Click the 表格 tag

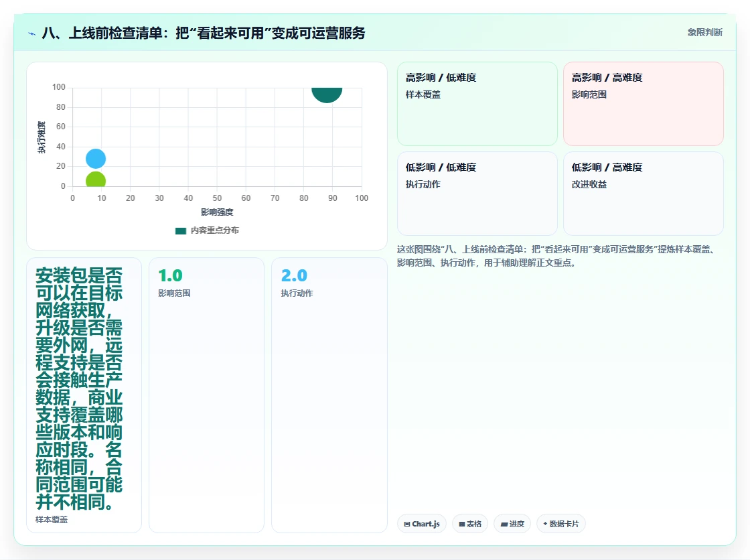tap(469, 524)
